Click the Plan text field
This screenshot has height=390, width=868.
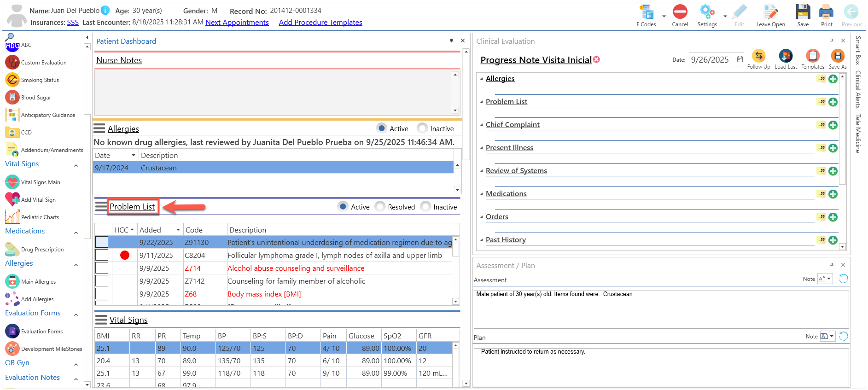click(661, 367)
